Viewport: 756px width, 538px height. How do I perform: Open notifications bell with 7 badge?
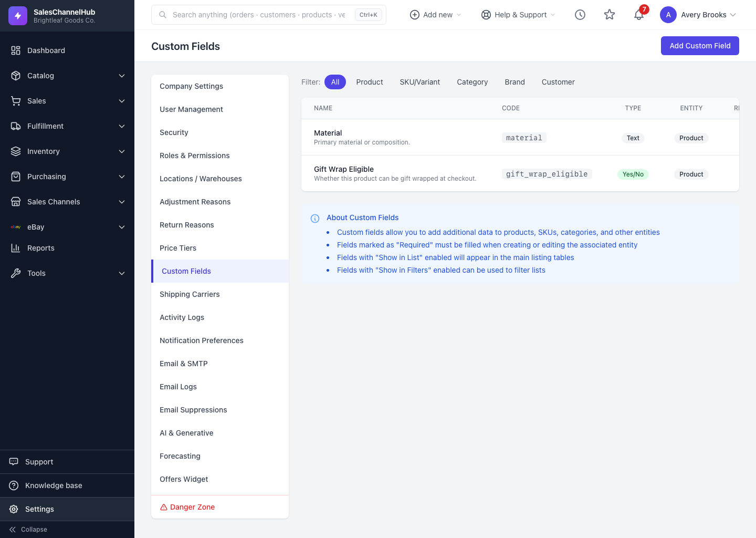(x=639, y=15)
